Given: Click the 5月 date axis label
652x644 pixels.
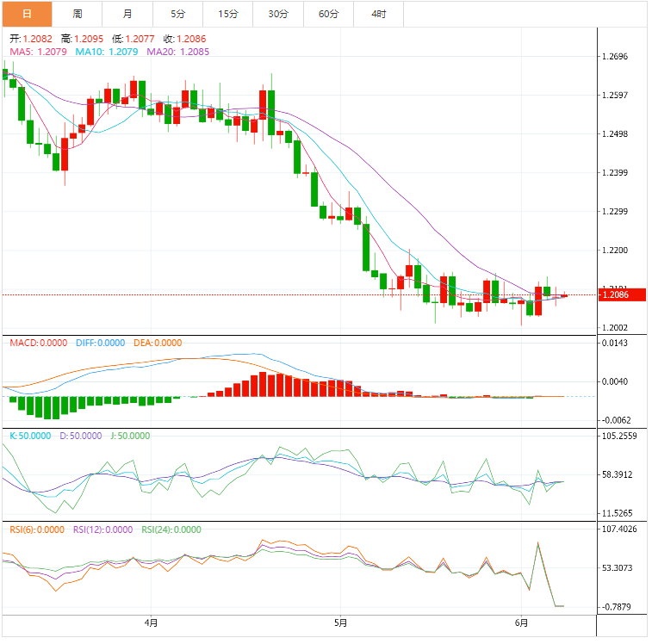Looking at the screenshot, I should pyautogui.click(x=340, y=622).
